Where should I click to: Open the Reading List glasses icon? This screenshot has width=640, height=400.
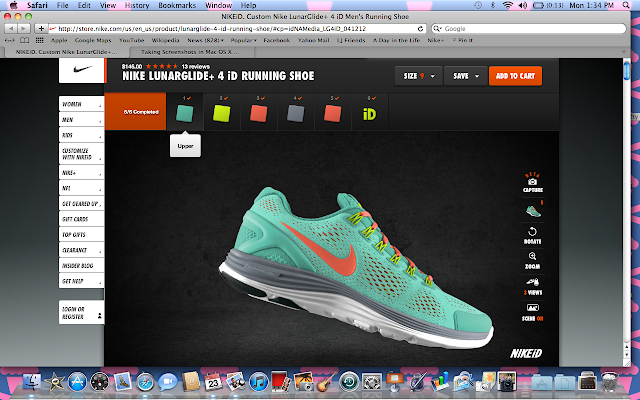(x=9, y=40)
